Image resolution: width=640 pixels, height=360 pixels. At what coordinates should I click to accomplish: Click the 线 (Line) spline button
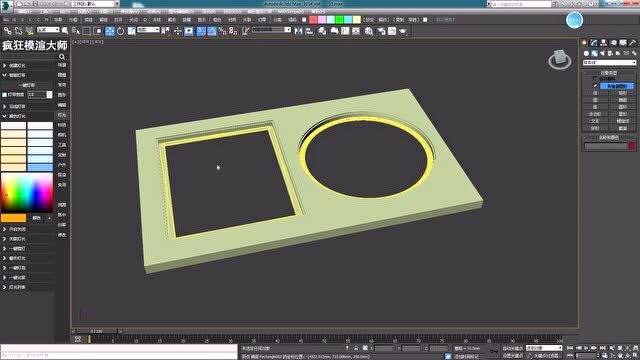[595, 93]
